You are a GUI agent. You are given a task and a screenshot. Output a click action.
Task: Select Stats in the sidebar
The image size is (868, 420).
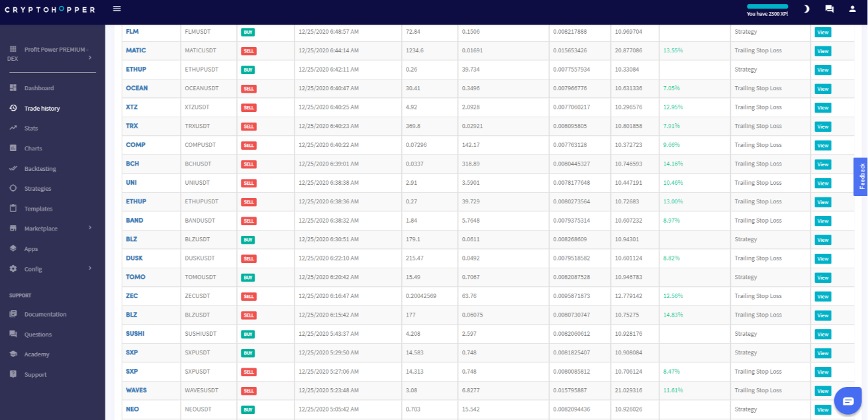pos(31,129)
